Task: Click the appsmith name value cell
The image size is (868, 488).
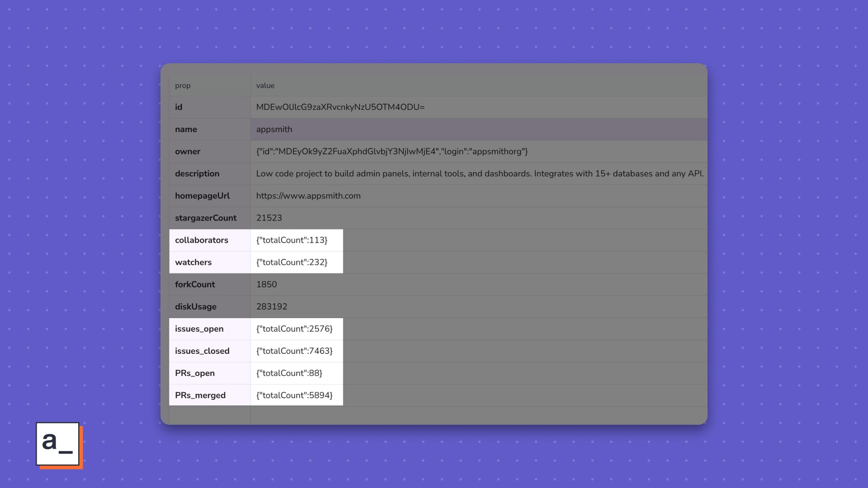Action: pyautogui.click(x=274, y=129)
